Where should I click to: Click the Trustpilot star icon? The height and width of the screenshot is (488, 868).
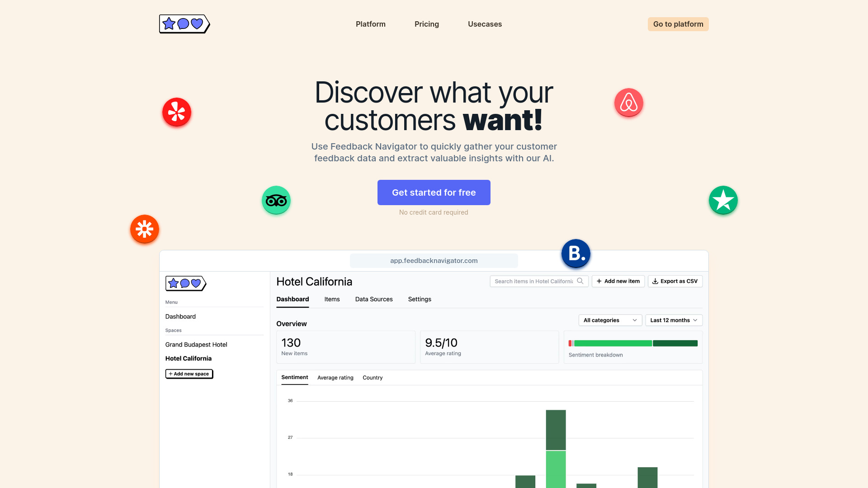[x=723, y=200]
